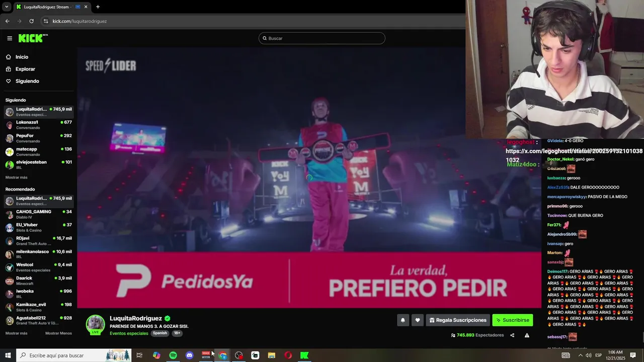Expand Mostrar más under Recomendado
The height and width of the screenshot is (362, 644).
point(17,333)
